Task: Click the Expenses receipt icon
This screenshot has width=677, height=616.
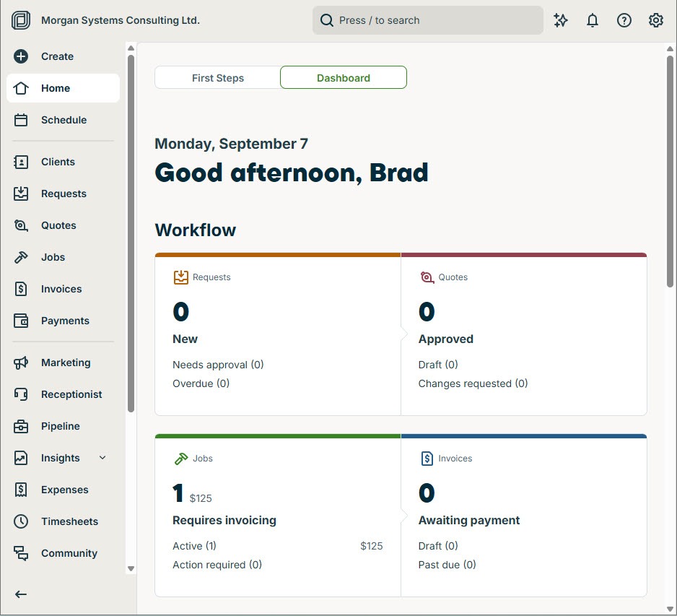Action: click(21, 490)
